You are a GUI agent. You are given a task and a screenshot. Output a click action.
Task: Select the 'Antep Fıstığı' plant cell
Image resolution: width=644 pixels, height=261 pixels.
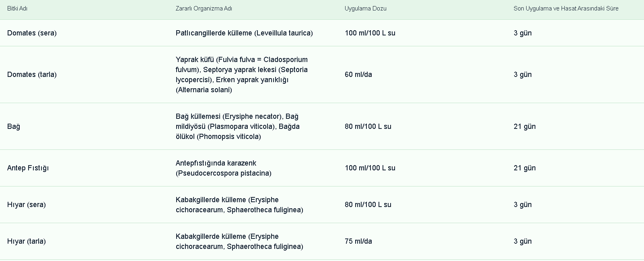click(x=28, y=168)
